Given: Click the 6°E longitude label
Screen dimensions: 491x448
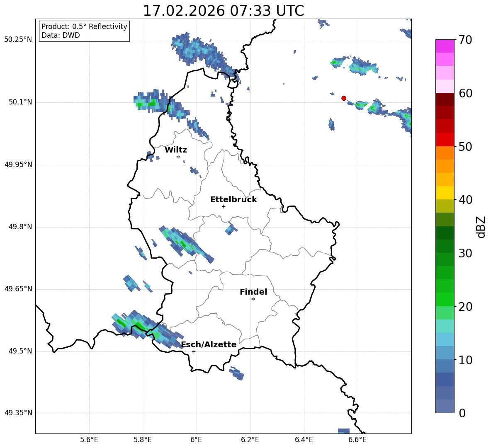Looking at the screenshot, I should [196, 440].
